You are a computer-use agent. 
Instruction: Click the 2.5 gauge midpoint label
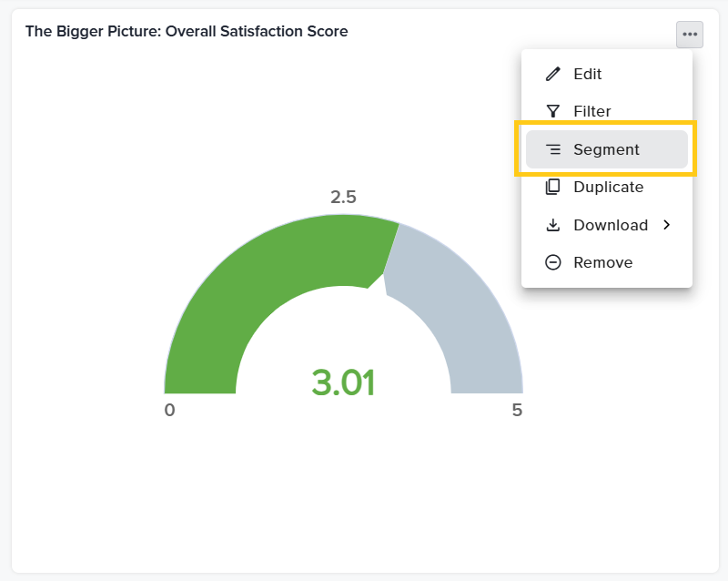[x=343, y=197]
